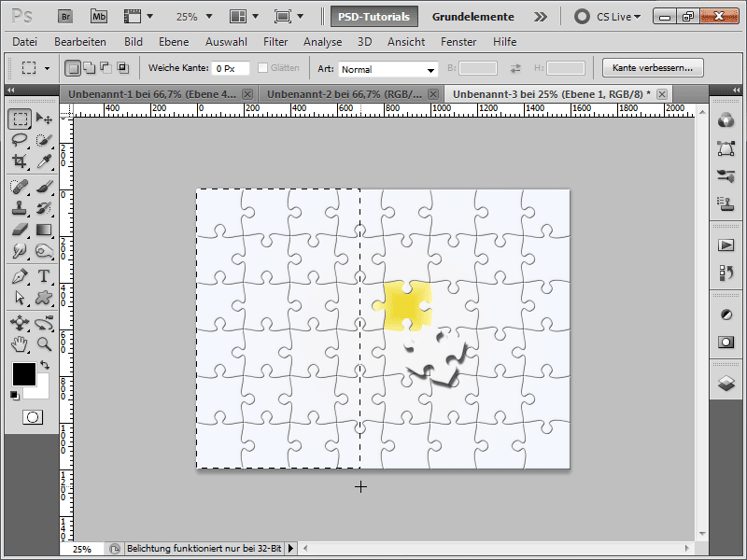This screenshot has height=560, width=747.
Task: Select the Eyedropper tool
Action: coord(44,161)
